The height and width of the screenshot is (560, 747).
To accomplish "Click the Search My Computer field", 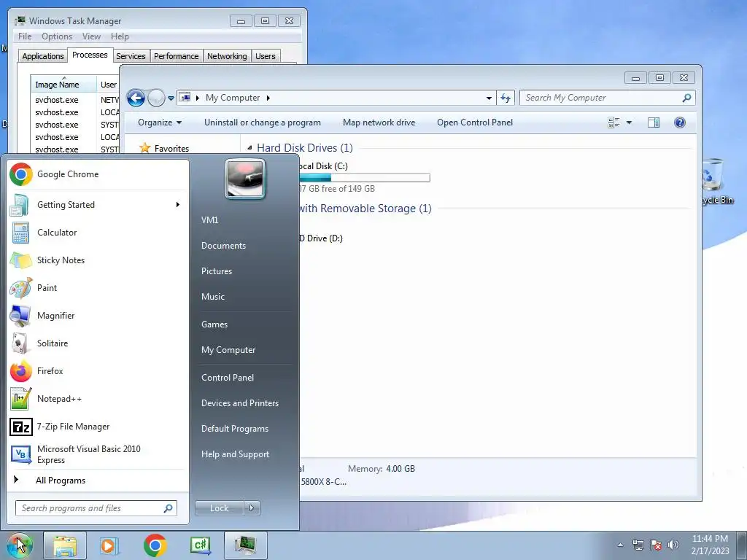I will [608, 98].
